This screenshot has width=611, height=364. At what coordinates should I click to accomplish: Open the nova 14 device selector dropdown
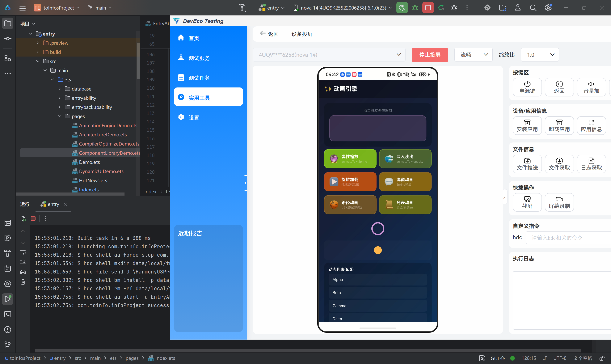pos(343,8)
